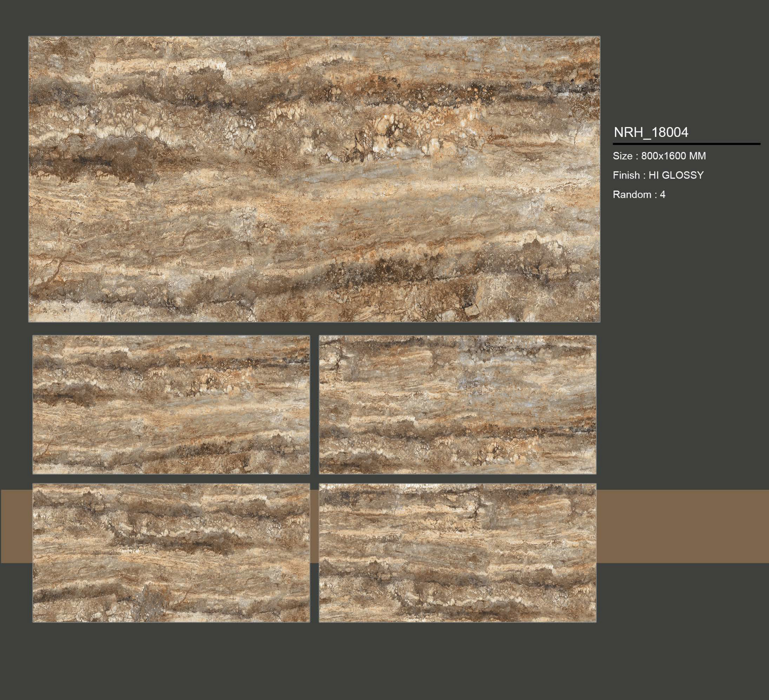
Task: Select the lower-right small tile variation
Action: [457, 553]
